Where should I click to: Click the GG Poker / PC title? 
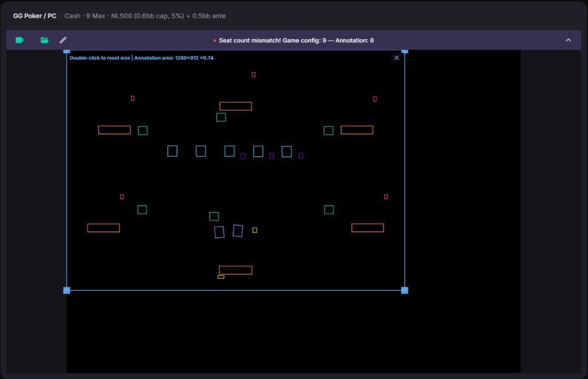pos(34,16)
